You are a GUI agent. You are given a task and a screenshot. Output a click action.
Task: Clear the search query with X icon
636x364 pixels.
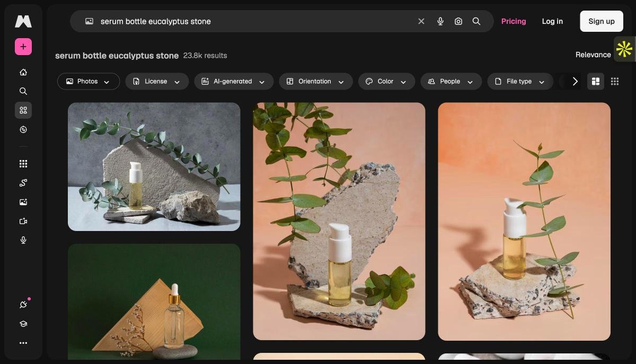421,21
